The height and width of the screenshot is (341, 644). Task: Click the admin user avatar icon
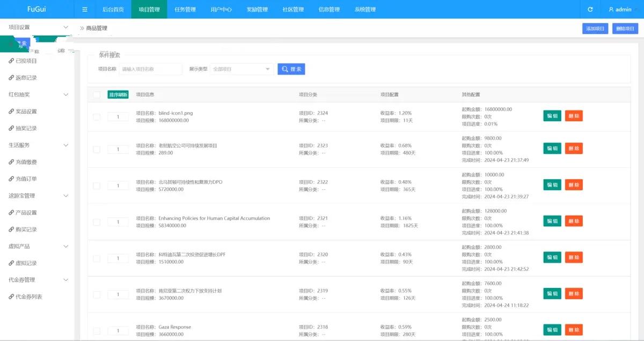point(611,10)
